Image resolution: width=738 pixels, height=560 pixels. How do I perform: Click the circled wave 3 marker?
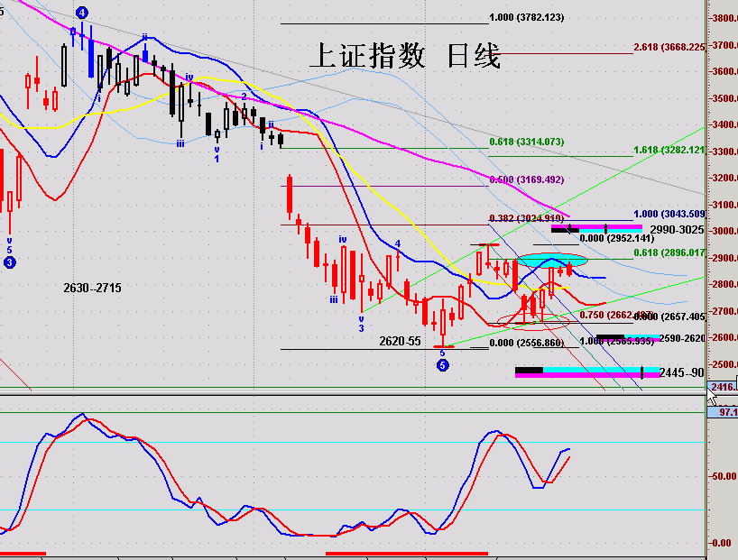(x=9, y=262)
